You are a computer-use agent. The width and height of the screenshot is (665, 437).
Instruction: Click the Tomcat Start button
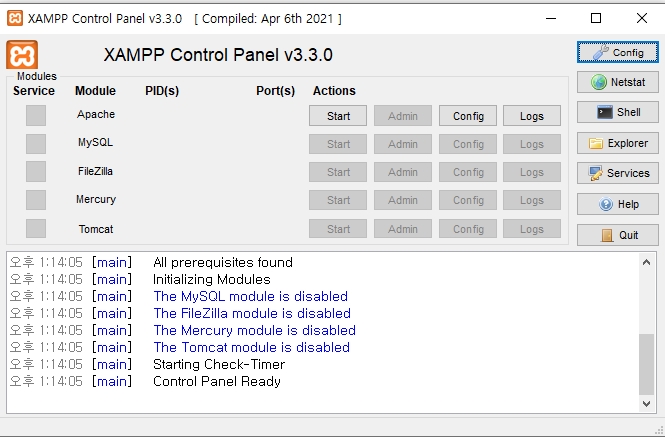click(x=338, y=229)
